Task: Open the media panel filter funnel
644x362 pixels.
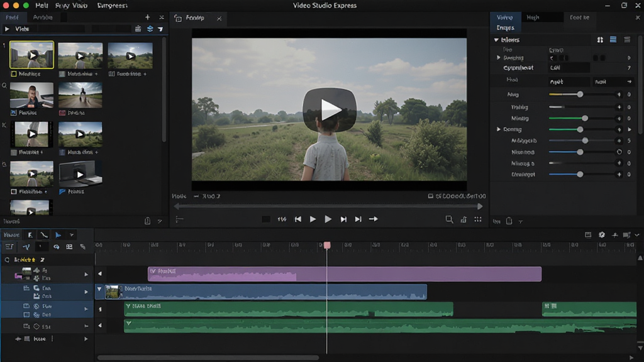Action: click(160, 29)
